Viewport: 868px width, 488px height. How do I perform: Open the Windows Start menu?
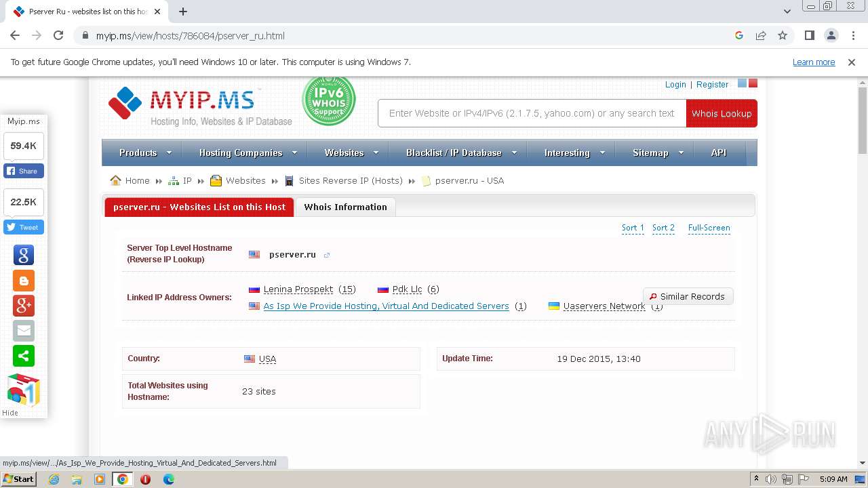19,479
